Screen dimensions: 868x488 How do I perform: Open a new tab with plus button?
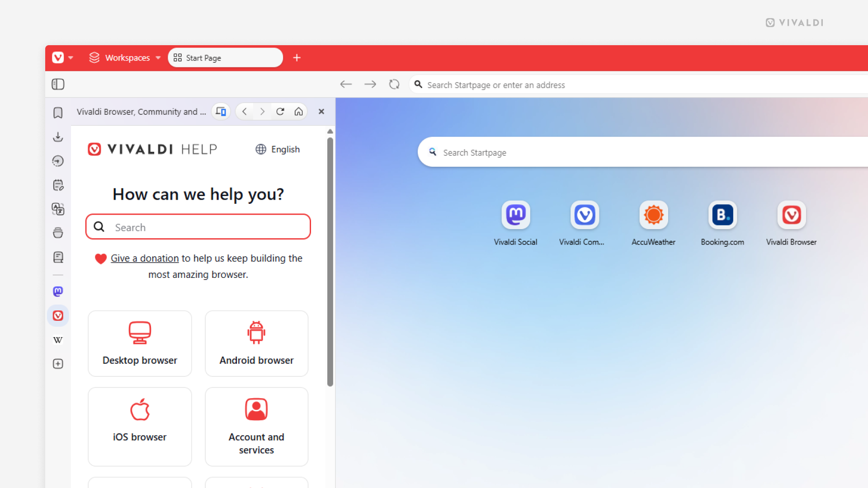click(297, 58)
